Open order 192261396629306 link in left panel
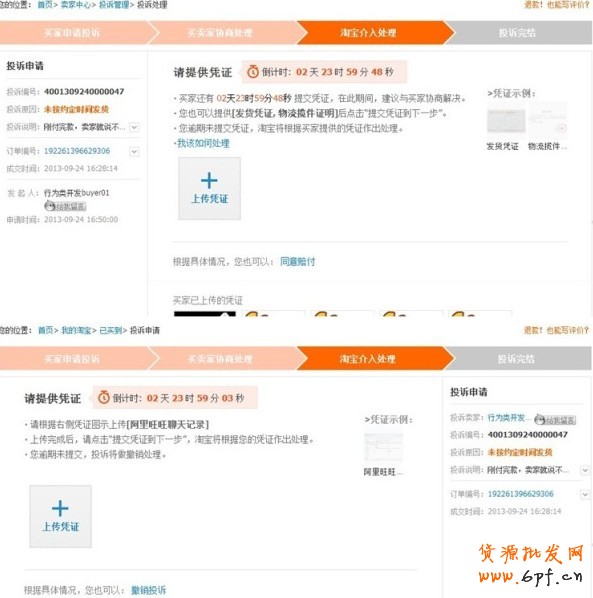 [77, 151]
